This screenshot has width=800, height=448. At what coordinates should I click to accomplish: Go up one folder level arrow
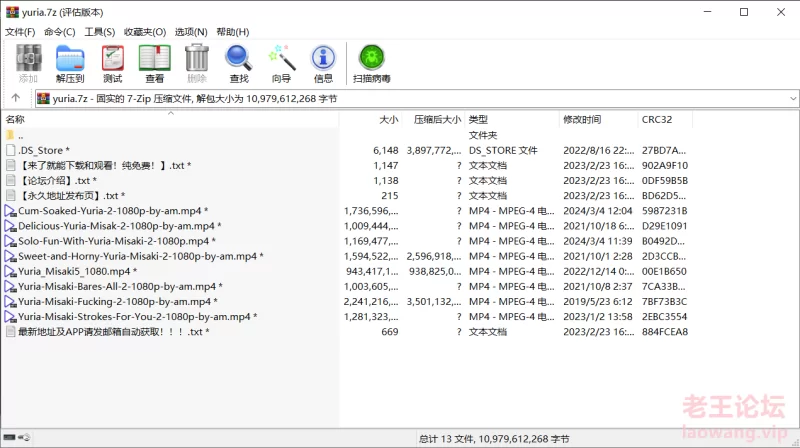click(x=16, y=98)
